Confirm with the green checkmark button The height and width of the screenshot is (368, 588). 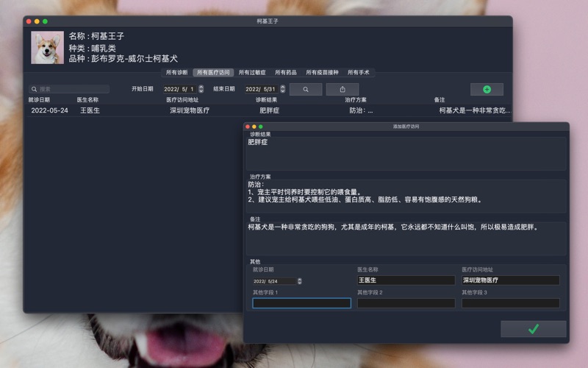(534, 329)
